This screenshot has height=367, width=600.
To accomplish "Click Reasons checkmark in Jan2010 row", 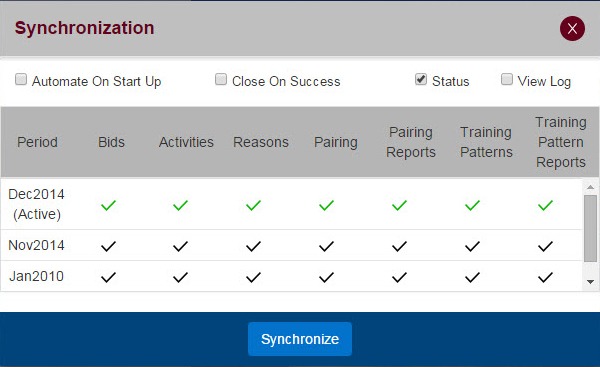I will coord(253,277).
